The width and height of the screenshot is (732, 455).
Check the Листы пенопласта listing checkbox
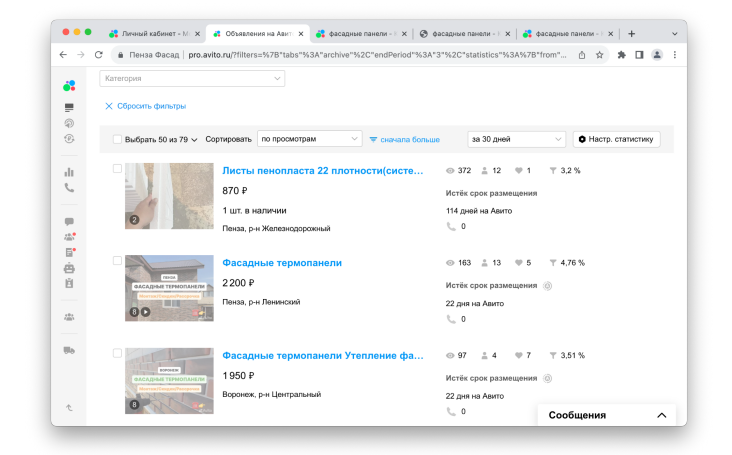pyautogui.click(x=117, y=168)
